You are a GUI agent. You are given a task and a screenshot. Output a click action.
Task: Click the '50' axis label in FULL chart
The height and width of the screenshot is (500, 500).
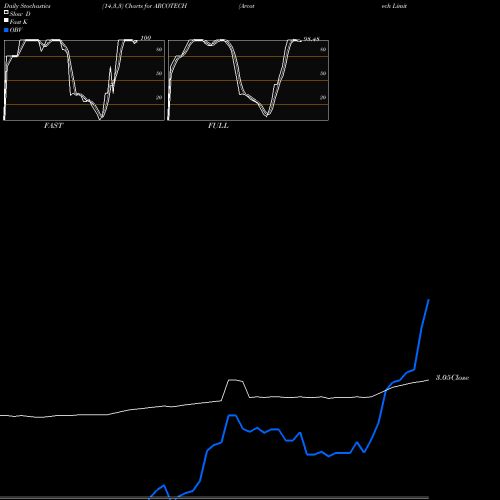pos(323,73)
